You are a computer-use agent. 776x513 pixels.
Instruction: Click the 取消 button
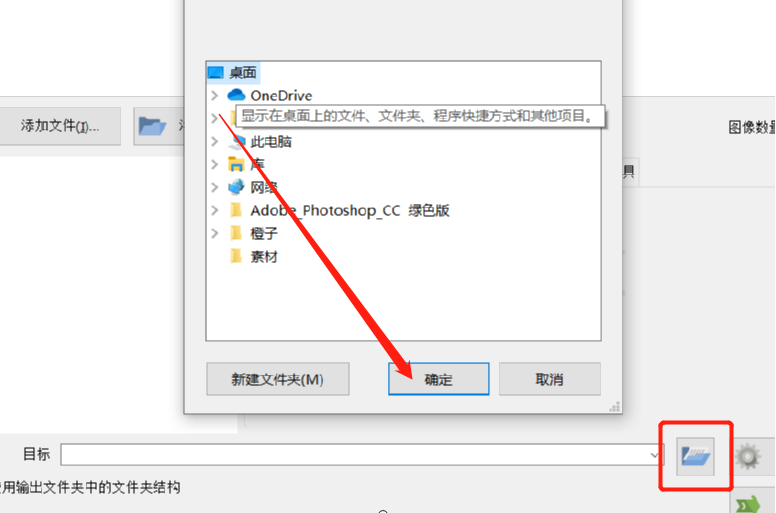(549, 379)
